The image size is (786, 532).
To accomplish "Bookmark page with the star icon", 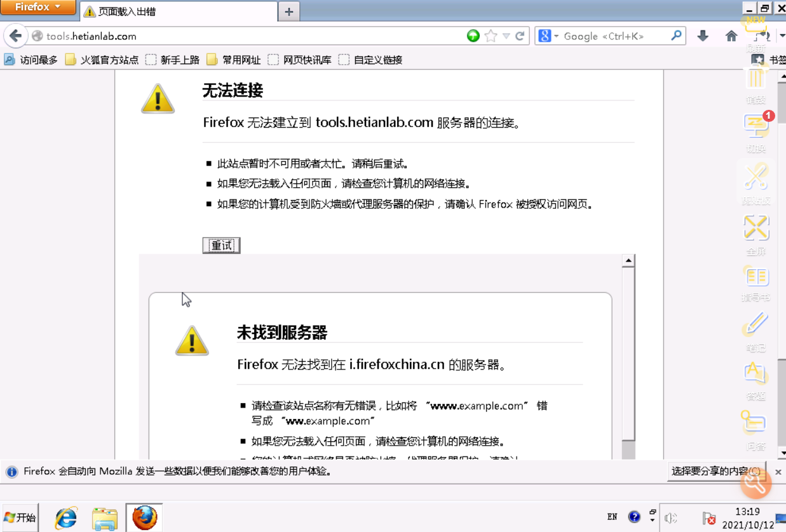I will (491, 36).
